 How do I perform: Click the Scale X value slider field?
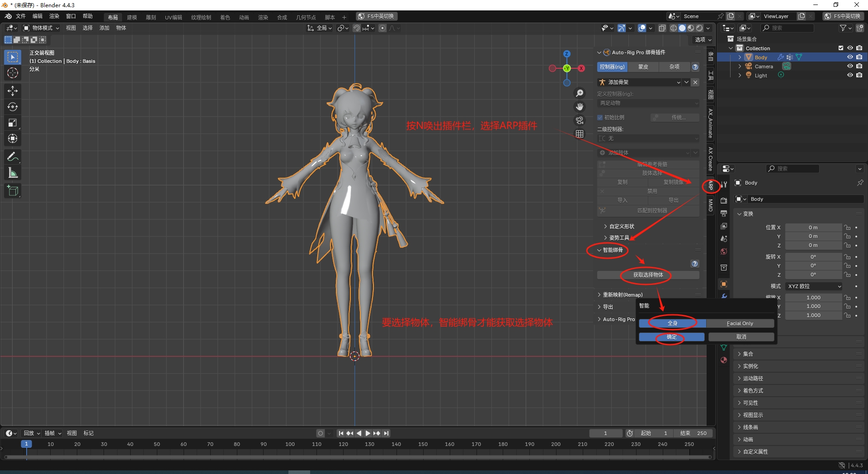pyautogui.click(x=813, y=298)
